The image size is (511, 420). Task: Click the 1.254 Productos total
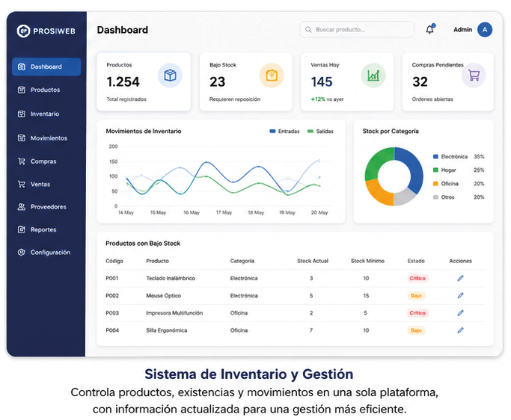[x=123, y=81]
